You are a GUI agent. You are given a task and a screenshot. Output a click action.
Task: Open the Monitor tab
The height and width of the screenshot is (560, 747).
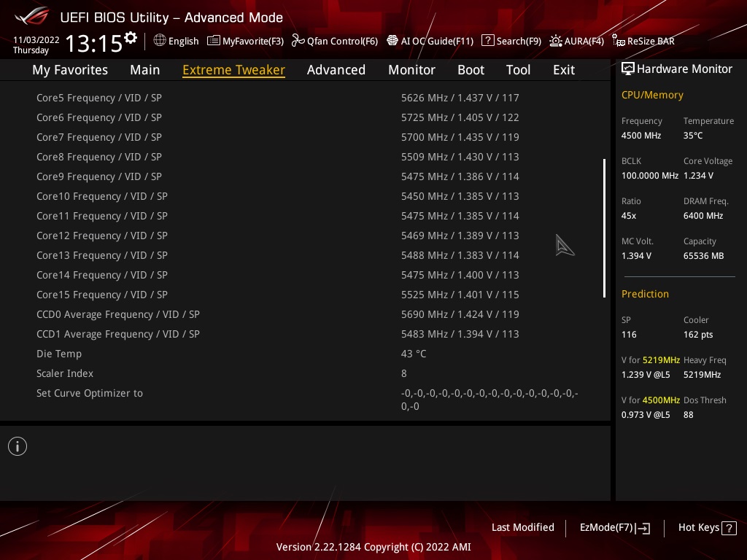pos(411,70)
